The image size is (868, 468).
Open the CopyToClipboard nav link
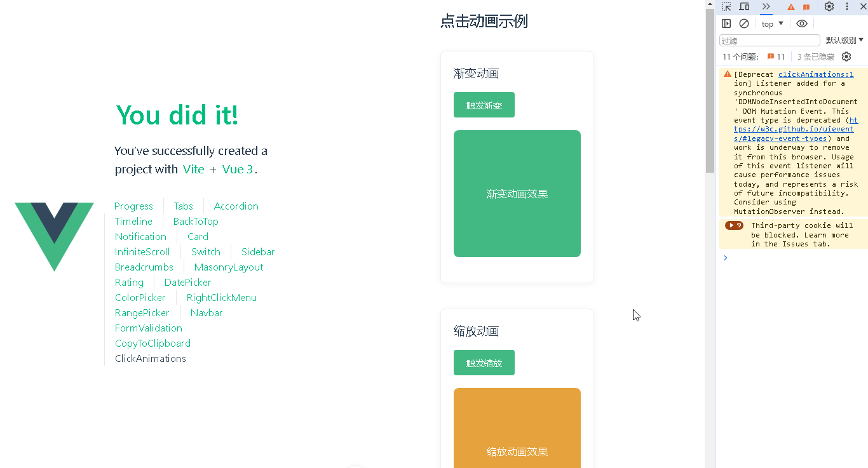tap(153, 343)
